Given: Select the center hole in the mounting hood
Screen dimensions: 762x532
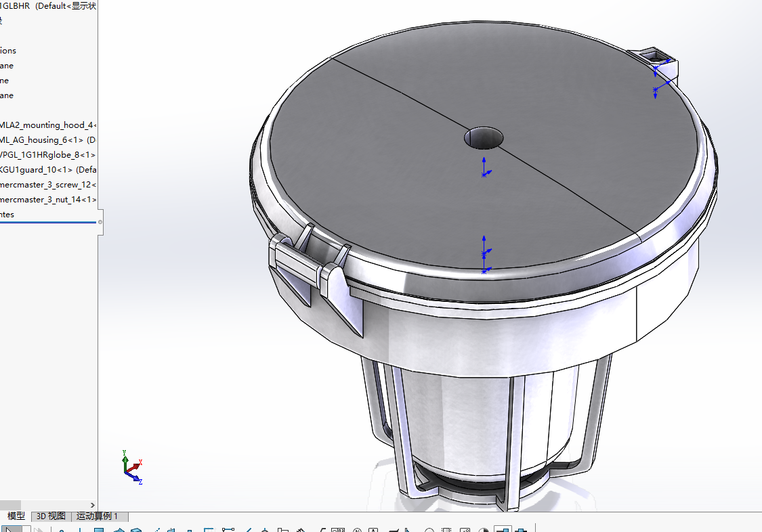Looking at the screenshot, I should 484,138.
